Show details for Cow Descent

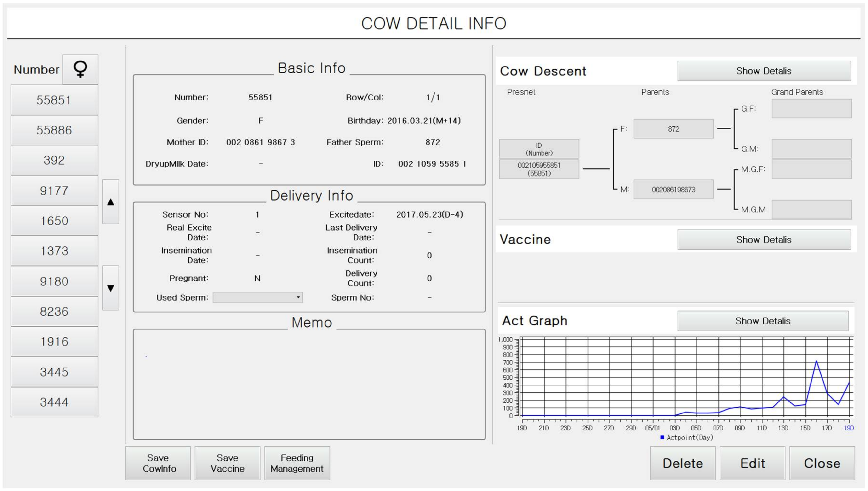764,71
